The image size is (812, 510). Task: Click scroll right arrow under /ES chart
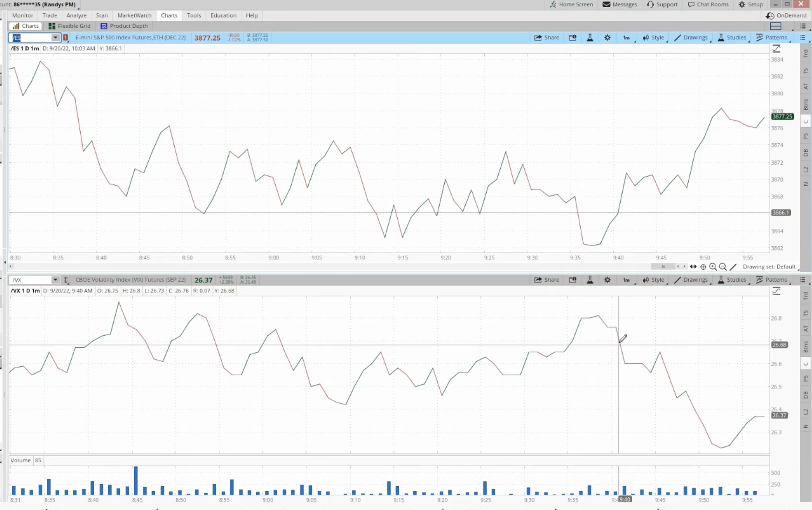[685, 267]
